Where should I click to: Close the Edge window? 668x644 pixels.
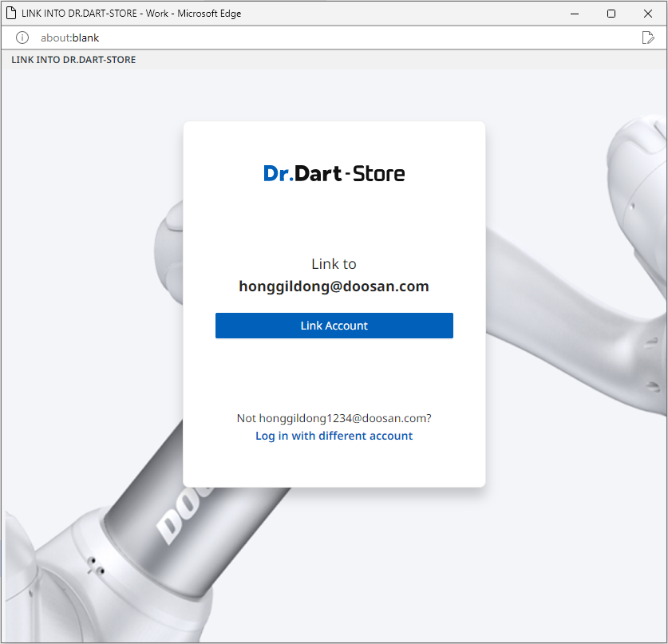pos(648,14)
